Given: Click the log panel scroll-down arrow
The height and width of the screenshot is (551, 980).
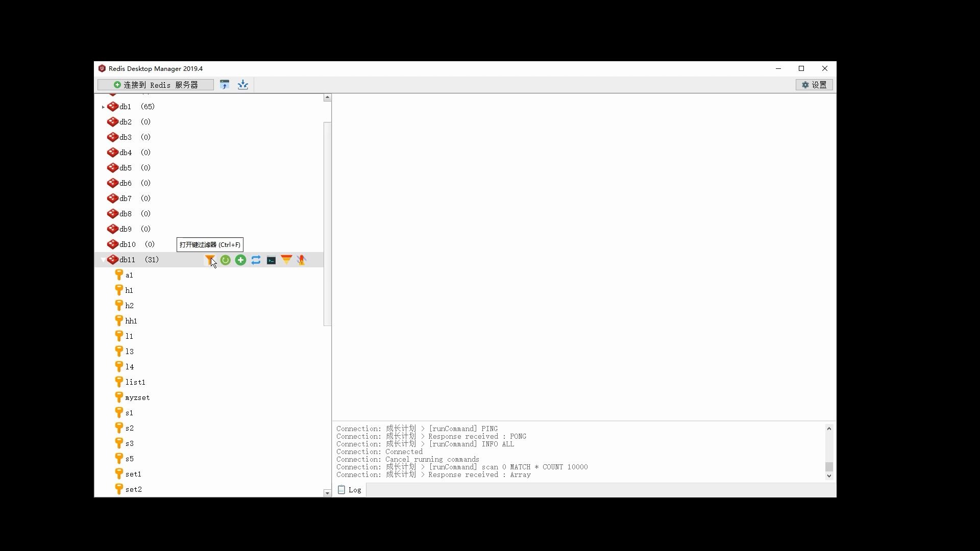Looking at the screenshot, I should [x=829, y=475].
